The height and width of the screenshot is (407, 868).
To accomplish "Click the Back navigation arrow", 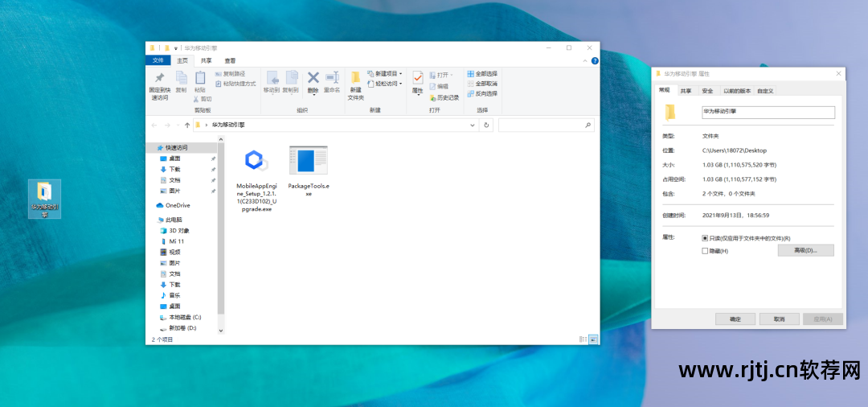I will point(154,125).
